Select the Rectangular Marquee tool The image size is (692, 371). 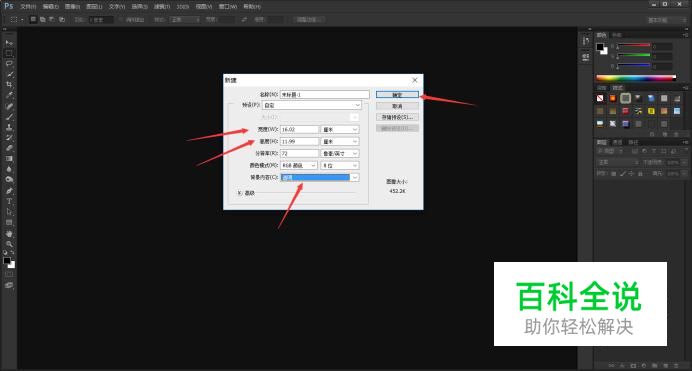[x=9, y=53]
